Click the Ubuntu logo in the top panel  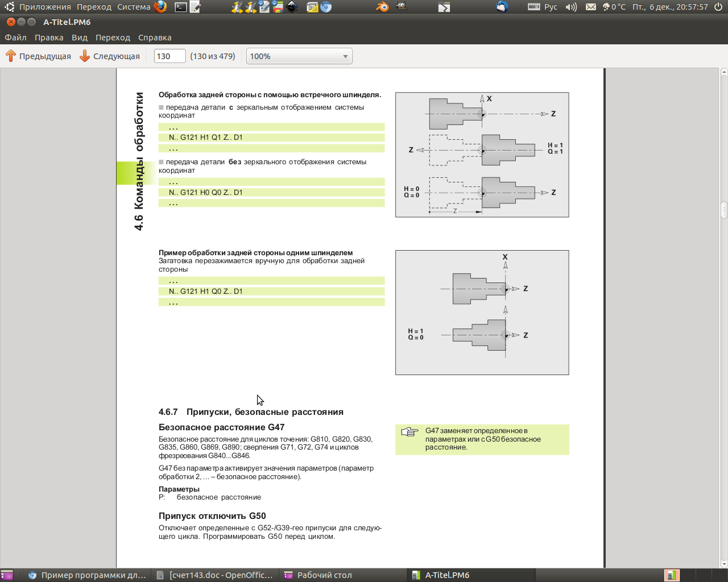9,7
